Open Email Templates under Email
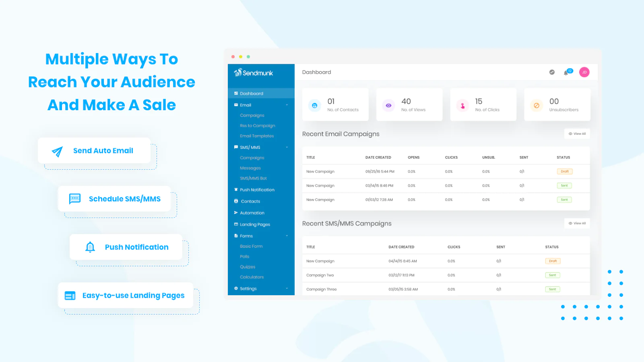This screenshot has width=644, height=362. [x=257, y=136]
